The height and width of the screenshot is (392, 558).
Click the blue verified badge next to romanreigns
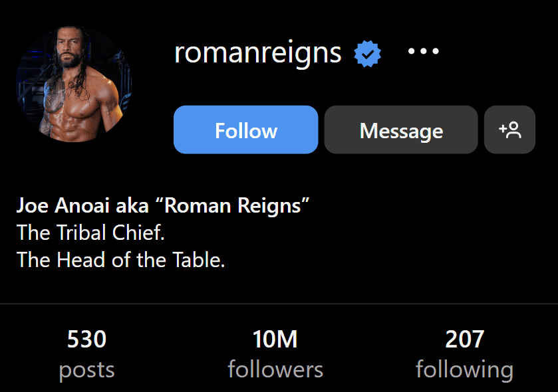[366, 52]
